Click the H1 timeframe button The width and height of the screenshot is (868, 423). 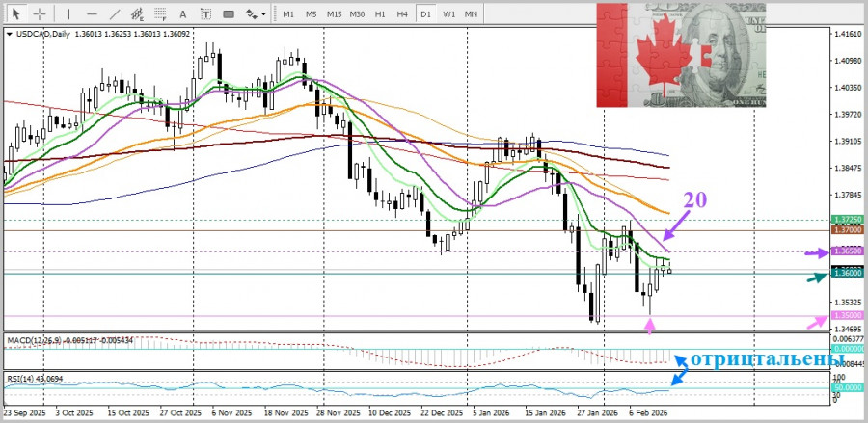click(380, 14)
